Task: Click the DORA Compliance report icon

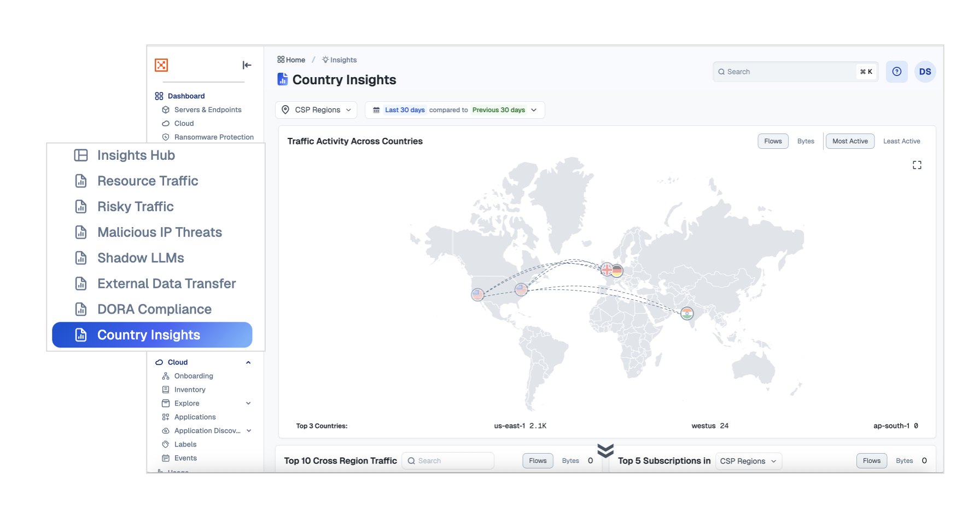Action: click(81, 310)
